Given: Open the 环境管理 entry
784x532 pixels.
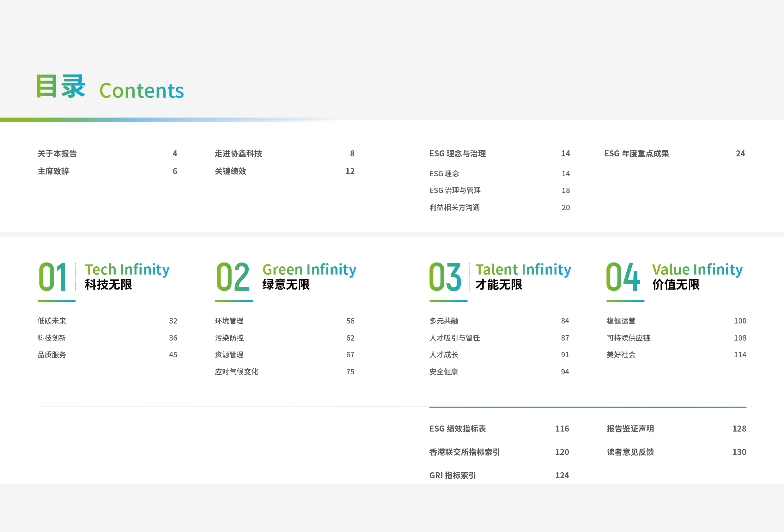Looking at the screenshot, I should click(x=229, y=321).
